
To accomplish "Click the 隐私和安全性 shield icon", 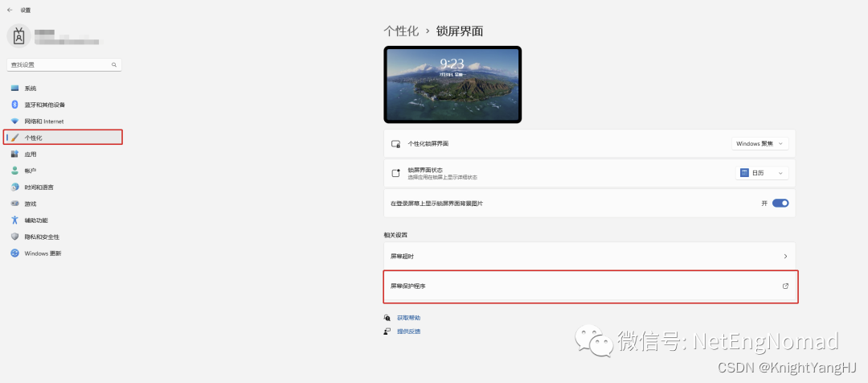I will 15,237.
